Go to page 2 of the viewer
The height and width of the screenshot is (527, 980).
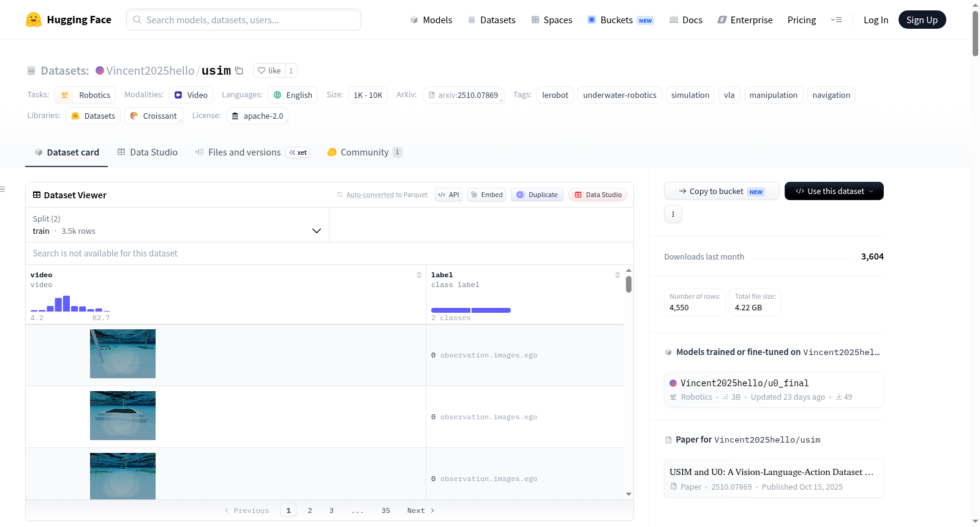tap(310, 510)
